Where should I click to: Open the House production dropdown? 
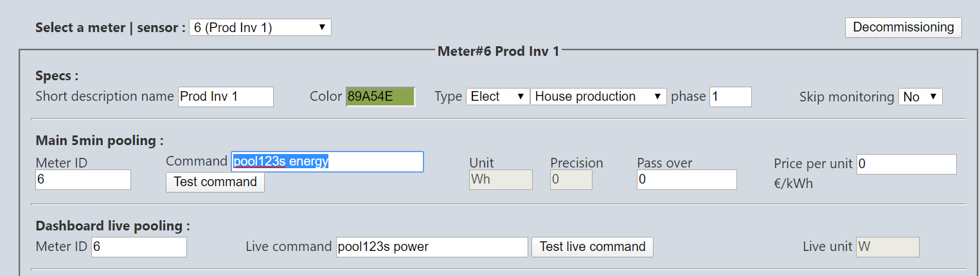click(598, 96)
